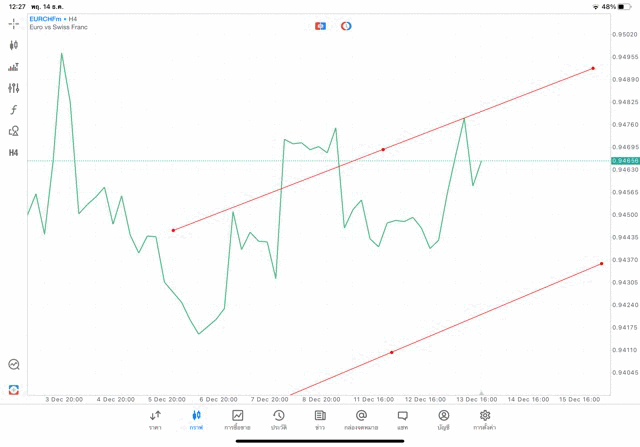The image size is (640, 447).
Task: Open the ประวัติ (History) tab
Action: (279, 420)
